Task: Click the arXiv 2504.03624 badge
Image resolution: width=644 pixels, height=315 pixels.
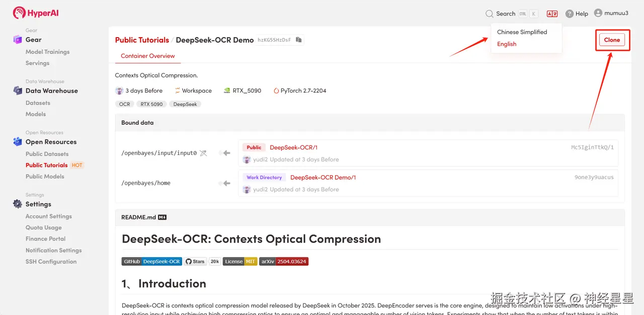Action: (284, 262)
